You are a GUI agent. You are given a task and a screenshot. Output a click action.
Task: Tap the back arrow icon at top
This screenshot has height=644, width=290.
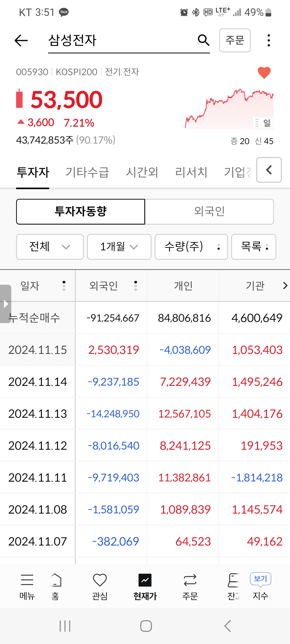point(21,41)
